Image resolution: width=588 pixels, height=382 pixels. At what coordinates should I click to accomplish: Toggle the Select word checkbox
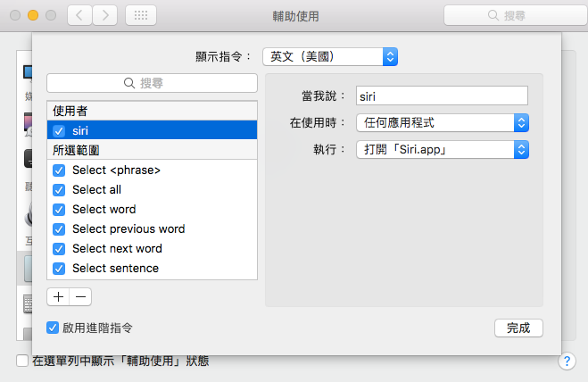tap(59, 210)
